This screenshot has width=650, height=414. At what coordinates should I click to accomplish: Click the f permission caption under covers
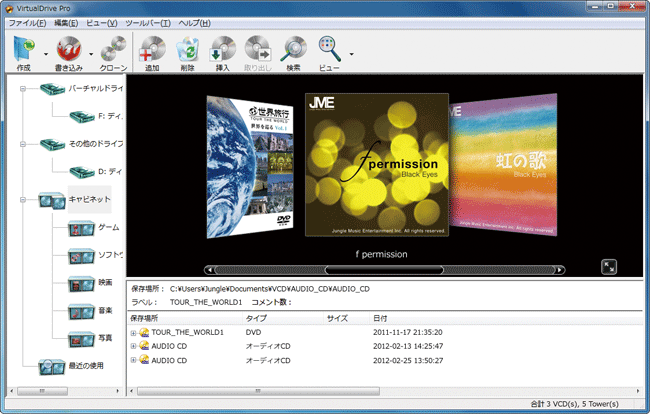(x=381, y=254)
